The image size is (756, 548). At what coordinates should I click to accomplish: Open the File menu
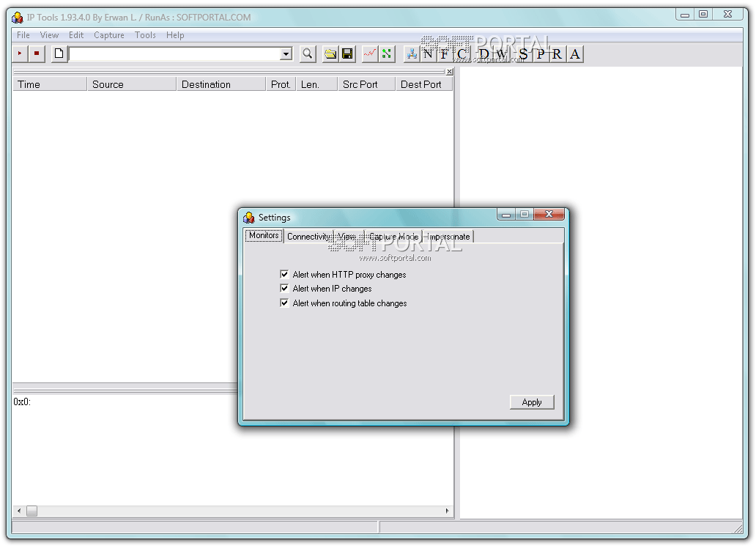click(x=23, y=34)
